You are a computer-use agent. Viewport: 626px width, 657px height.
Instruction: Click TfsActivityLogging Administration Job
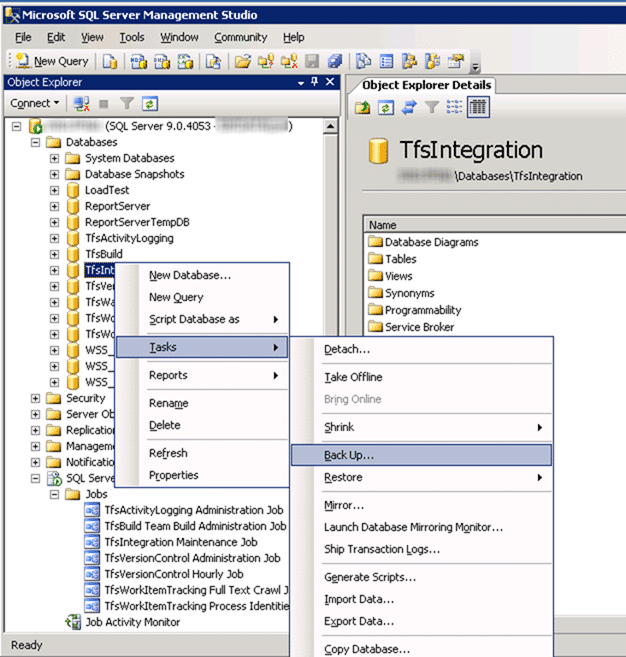(194, 510)
